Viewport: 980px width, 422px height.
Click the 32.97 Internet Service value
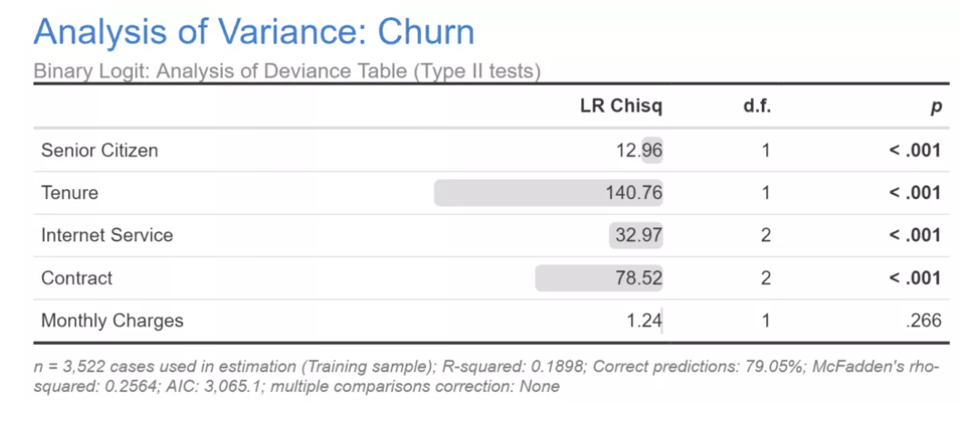(639, 236)
